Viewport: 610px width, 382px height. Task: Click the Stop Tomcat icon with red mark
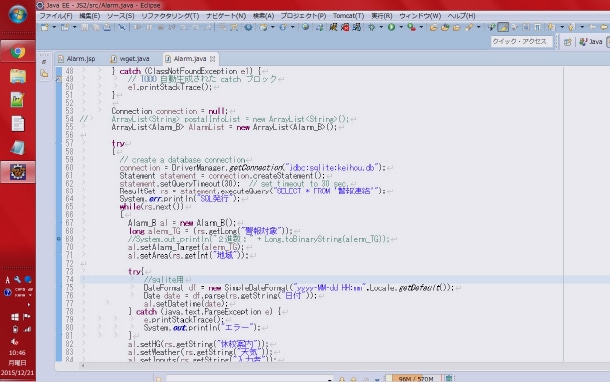(345, 27)
